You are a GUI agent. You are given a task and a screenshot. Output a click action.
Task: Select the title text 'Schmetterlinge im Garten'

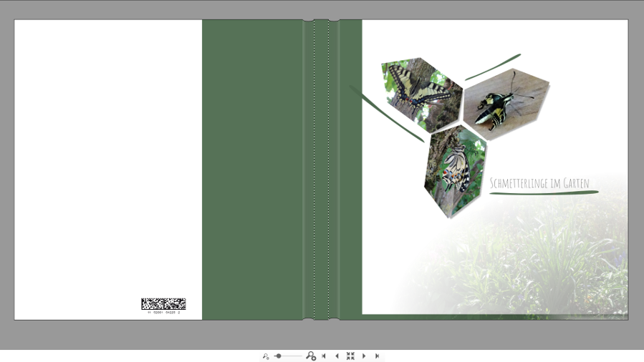[539, 183]
